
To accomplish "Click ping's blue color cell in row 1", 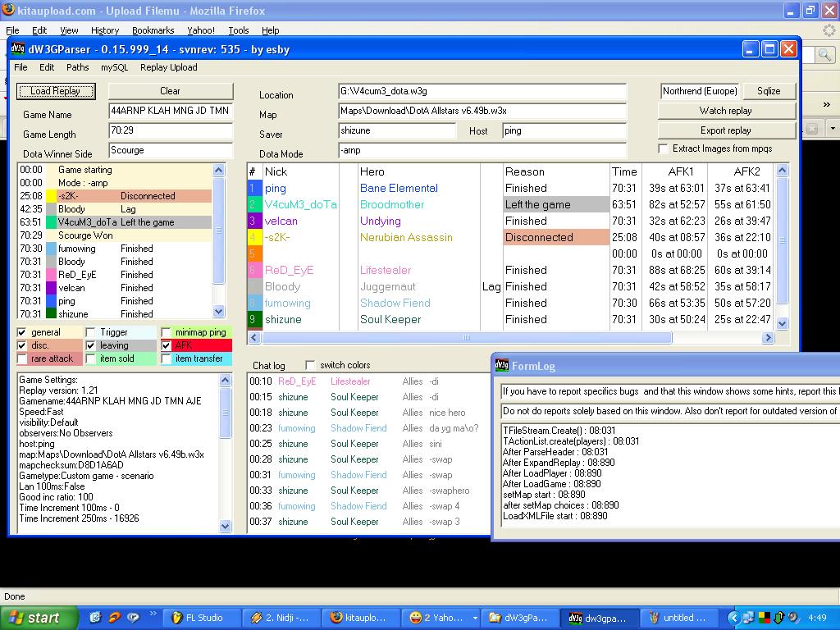I will click(x=254, y=188).
